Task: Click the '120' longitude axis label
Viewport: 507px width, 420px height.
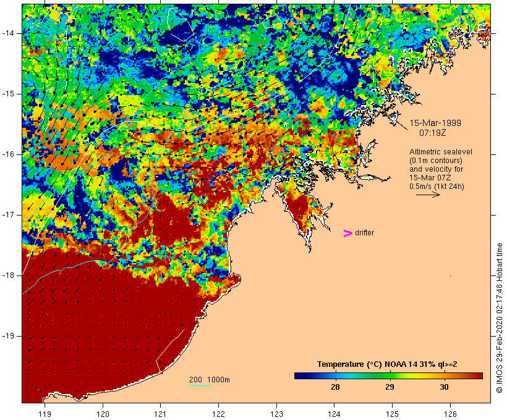Action: pyautogui.click(x=103, y=414)
